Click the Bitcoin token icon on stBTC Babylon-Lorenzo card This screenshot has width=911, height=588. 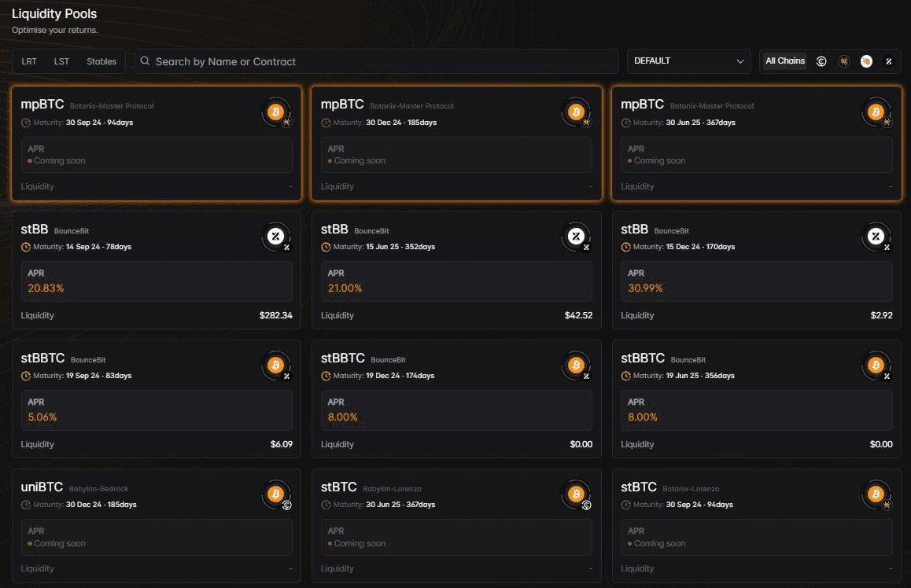[x=576, y=494]
